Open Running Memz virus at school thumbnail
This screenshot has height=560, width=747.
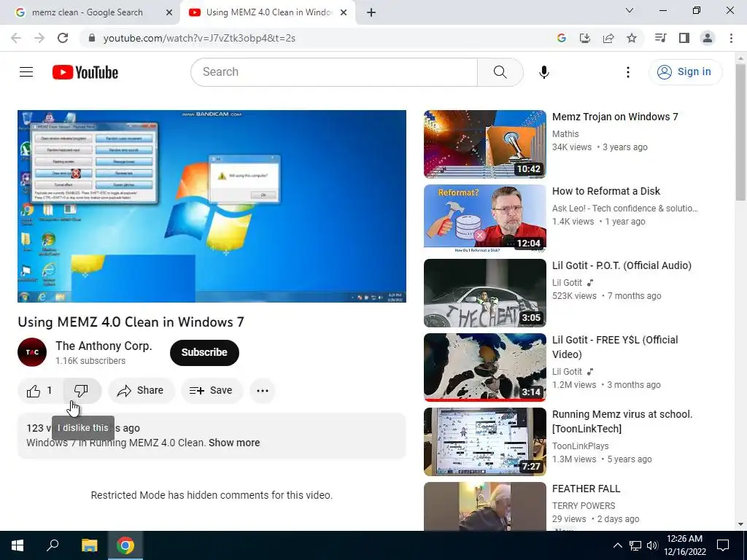click(x=485, y=441)
